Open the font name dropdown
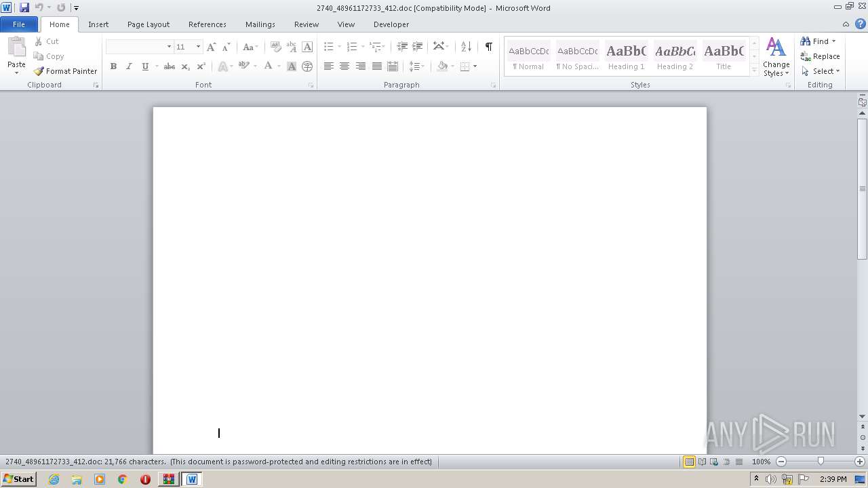868x488 pixels. pos(169,47)
